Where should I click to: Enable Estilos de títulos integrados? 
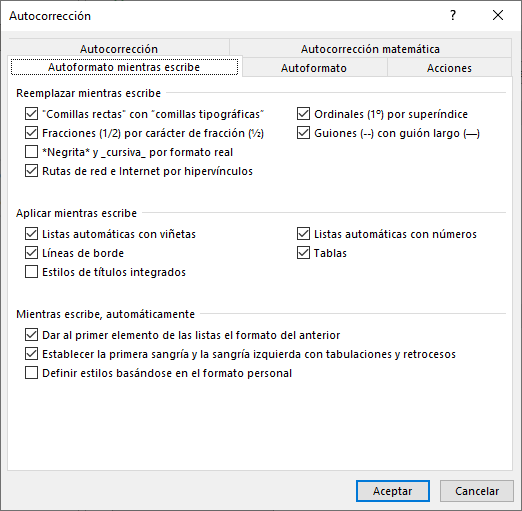pyautogui.click(x=31, y=272)
